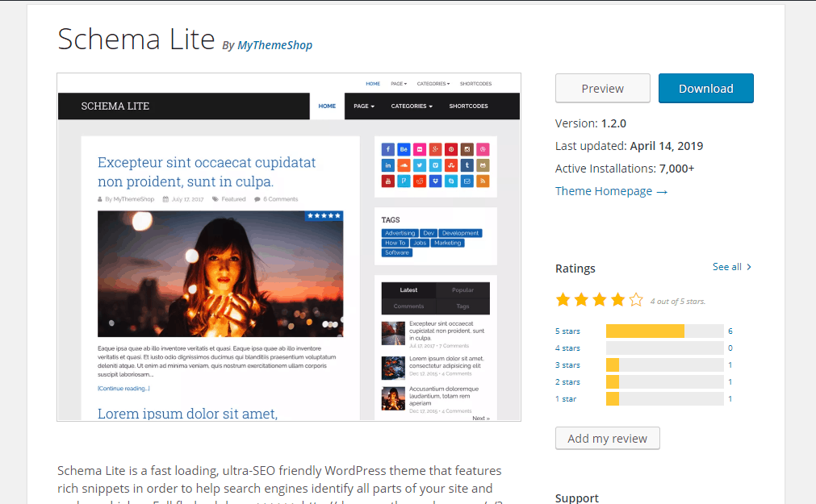Click Add my review
This screenshot has height=504, width=816.
(607, 439)
